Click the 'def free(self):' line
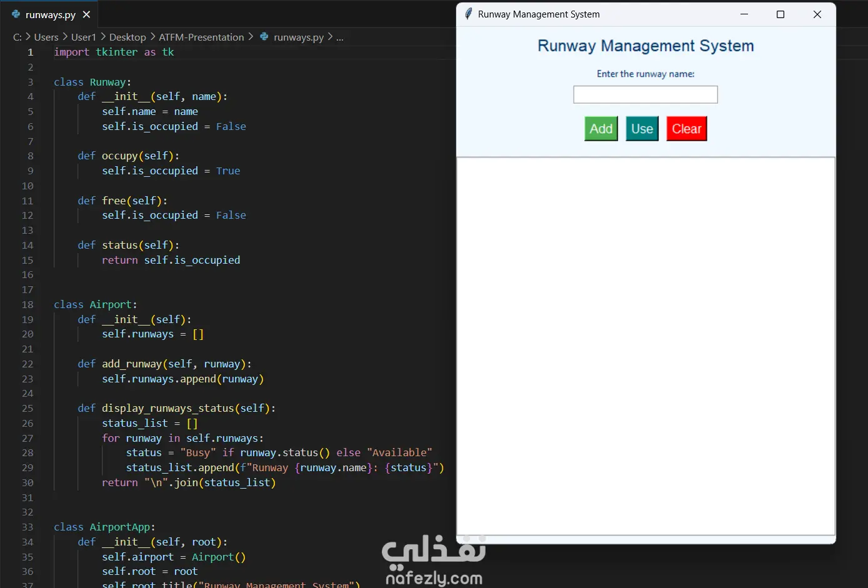 [x=122, y=201]
